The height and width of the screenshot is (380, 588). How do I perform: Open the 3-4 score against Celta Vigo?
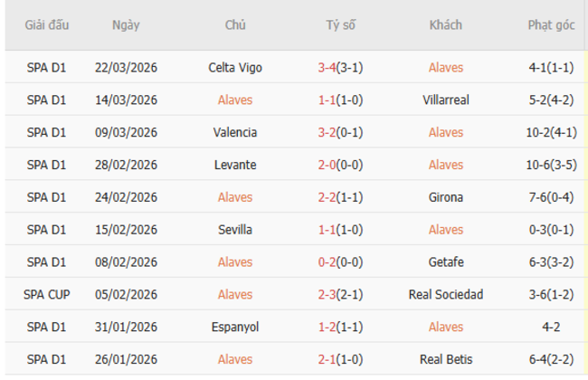point(328,68)
